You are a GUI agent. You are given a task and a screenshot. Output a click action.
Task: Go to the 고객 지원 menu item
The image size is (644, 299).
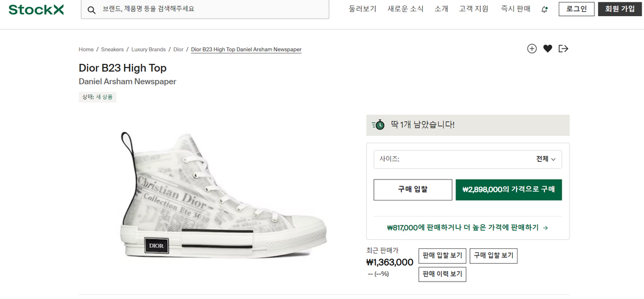coord(474,9)
